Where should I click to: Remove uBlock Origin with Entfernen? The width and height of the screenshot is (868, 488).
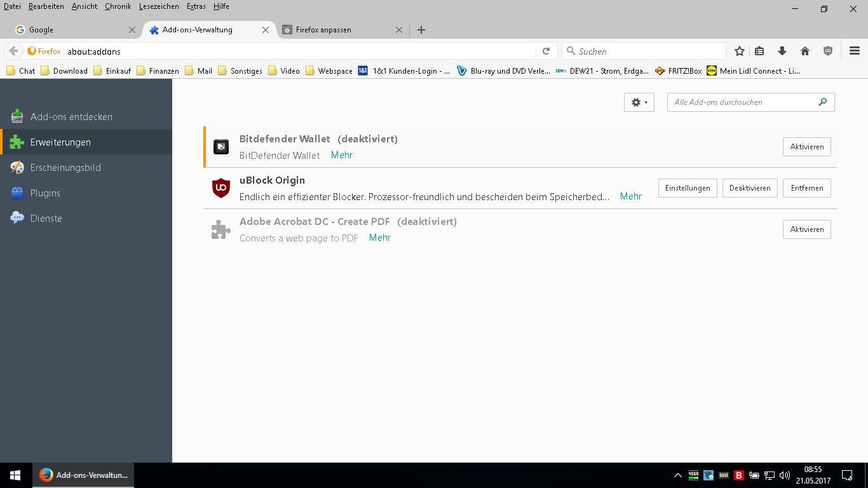pos(806,188)
